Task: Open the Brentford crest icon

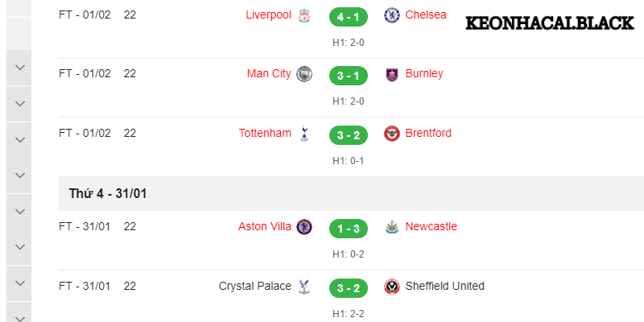Action: pyautogui.click(x=392, y=134)
